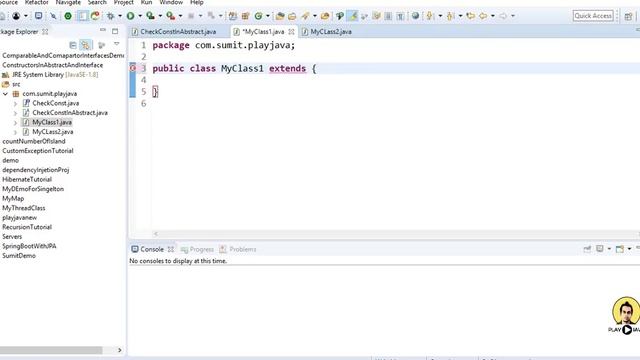Click the 'extends' keyword on line 3
Screen dimensions: 640x360
[x=287, y=69]
